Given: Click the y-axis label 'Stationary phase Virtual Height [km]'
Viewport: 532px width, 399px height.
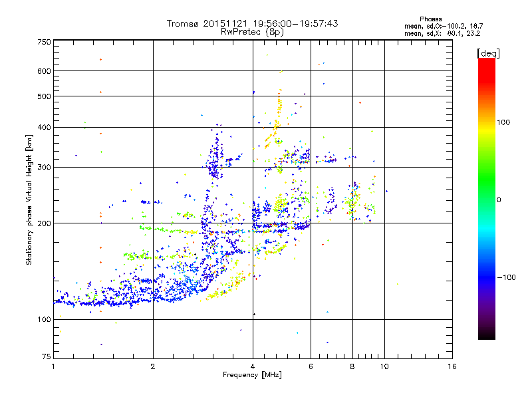Looking at the screenshot, I should [x=29, y=200].
